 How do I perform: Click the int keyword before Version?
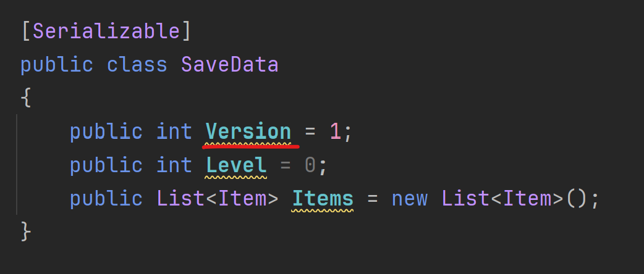[x=174, y=132]
